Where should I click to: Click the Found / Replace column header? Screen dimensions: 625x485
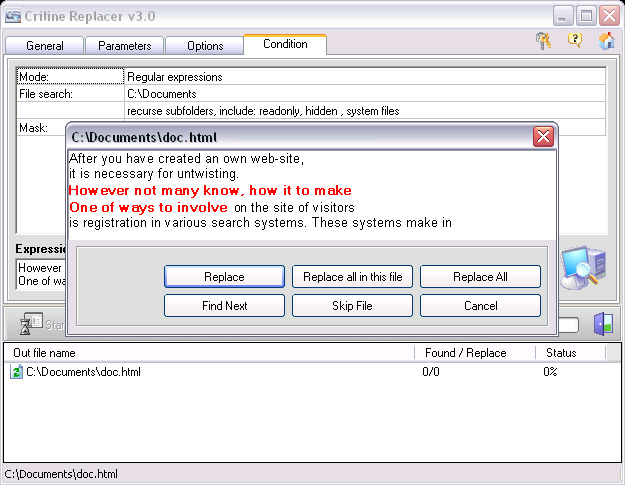click(475, 353)
